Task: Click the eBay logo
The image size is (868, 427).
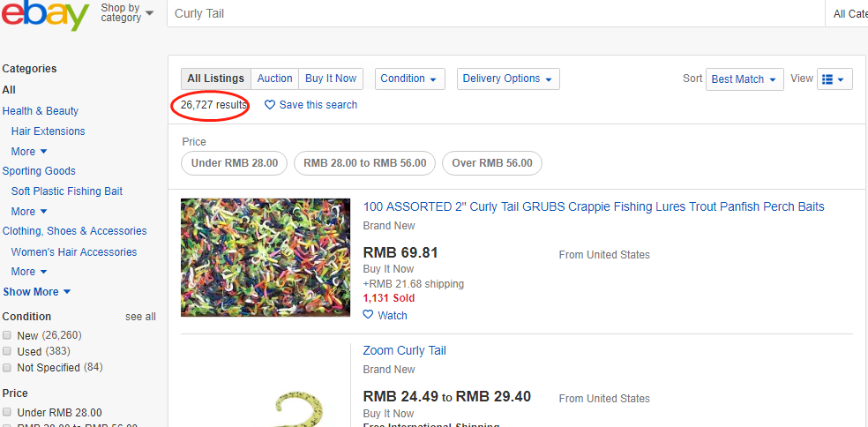Action: pos(45,15)
